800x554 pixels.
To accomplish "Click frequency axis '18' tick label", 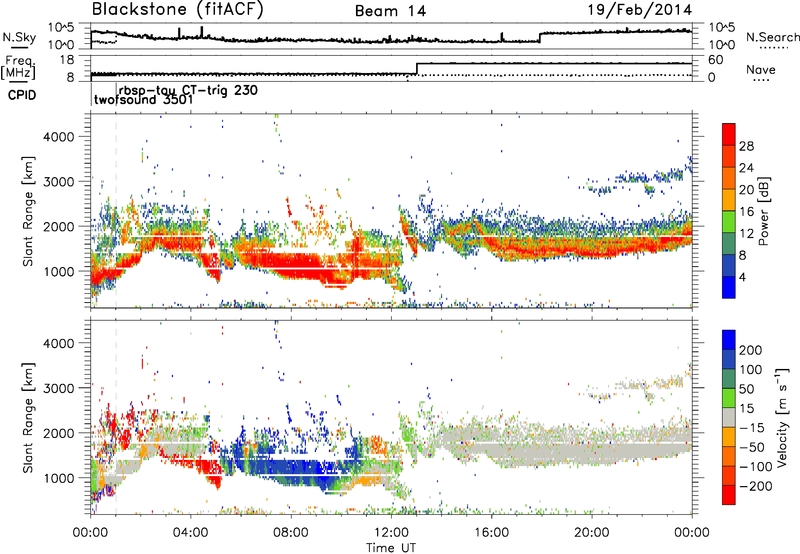I will point(67,60).
